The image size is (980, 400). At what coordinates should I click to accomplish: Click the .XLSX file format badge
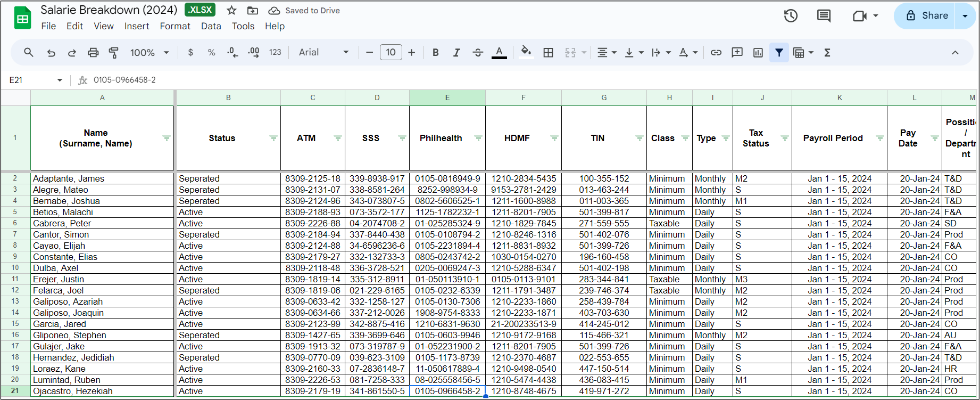(x=200, y=10)
